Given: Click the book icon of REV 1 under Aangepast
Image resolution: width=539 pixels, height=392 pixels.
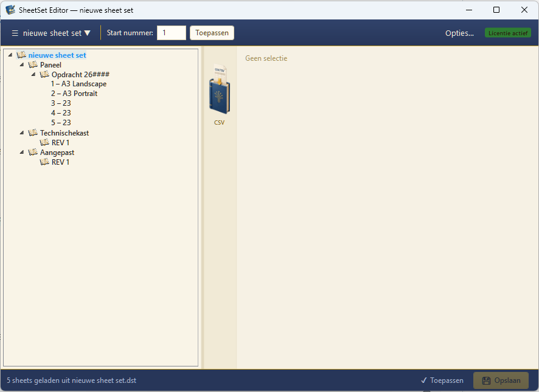Looking at the screenshot, I should pos(44,162).
